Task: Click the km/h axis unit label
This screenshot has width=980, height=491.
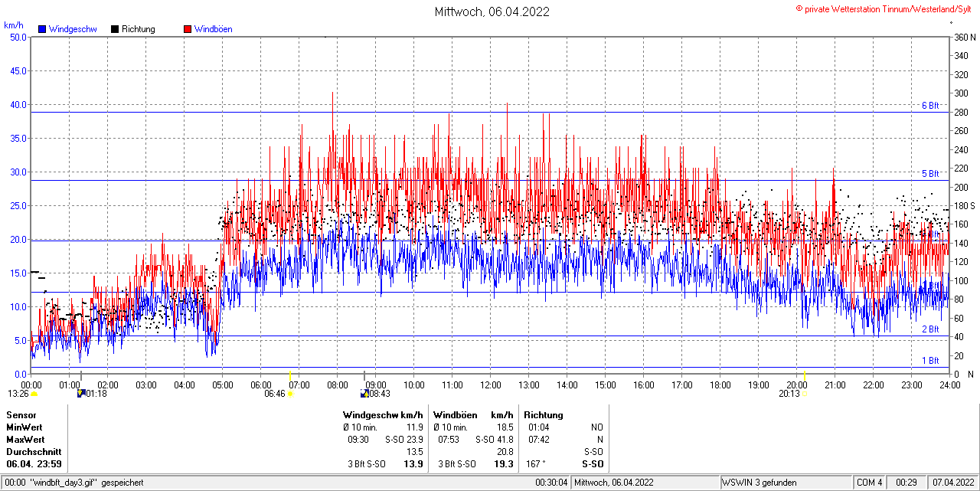Action: tap(14, 25)
